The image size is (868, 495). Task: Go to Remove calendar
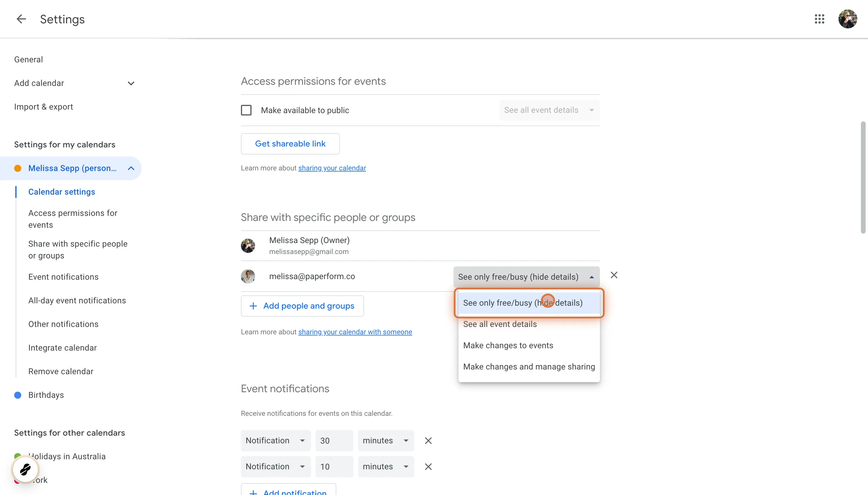coord(61,371)
